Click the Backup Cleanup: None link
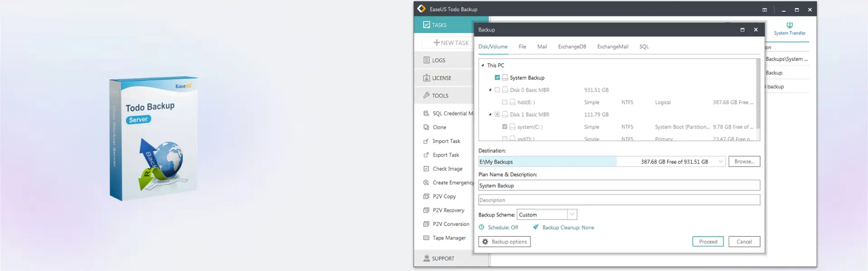Viewport: 868px width, 271px height. click(x=568, y=228)
